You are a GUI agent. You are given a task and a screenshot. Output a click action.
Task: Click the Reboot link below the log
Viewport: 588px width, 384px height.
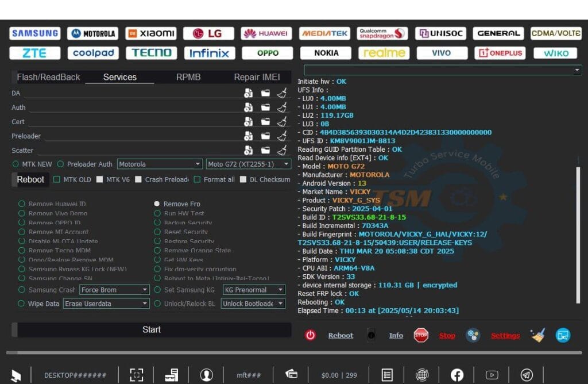point(341,336)
